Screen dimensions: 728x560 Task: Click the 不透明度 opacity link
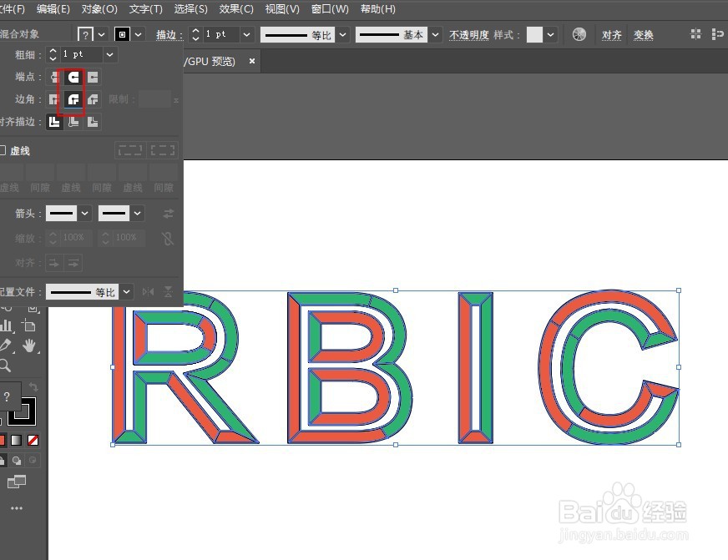click(469, 35)
